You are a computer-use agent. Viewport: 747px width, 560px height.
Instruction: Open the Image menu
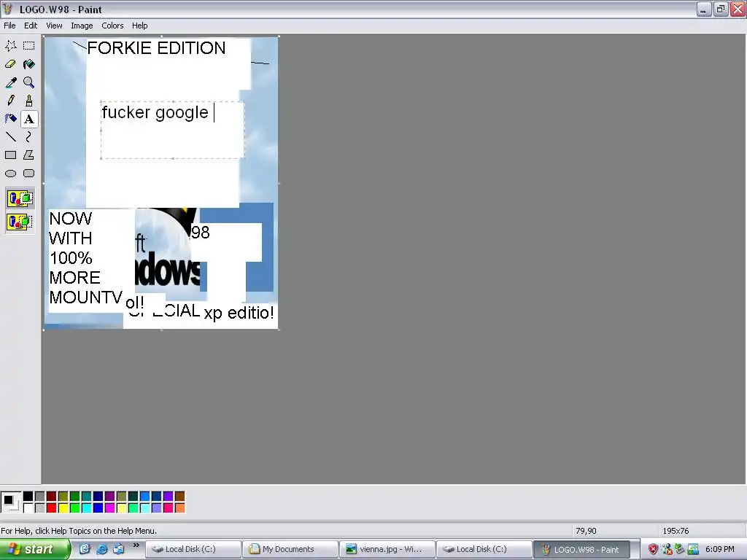pyautogui.click(x=82, y=26)
